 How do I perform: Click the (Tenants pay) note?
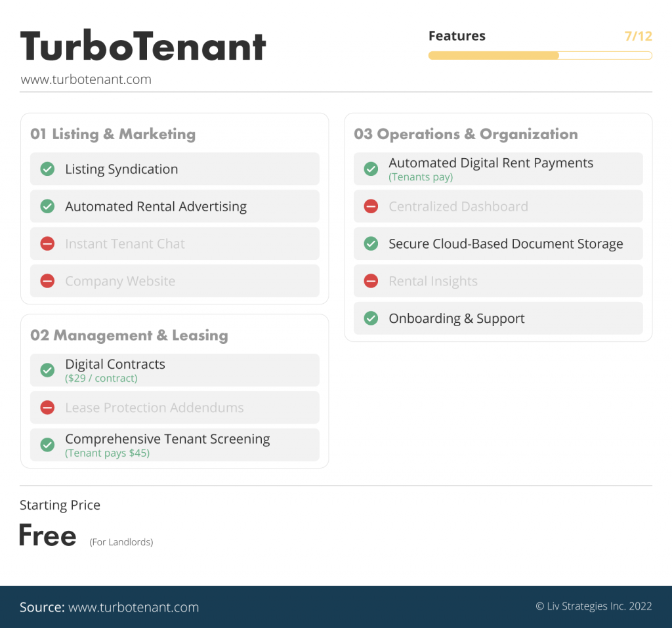(421, 177)
